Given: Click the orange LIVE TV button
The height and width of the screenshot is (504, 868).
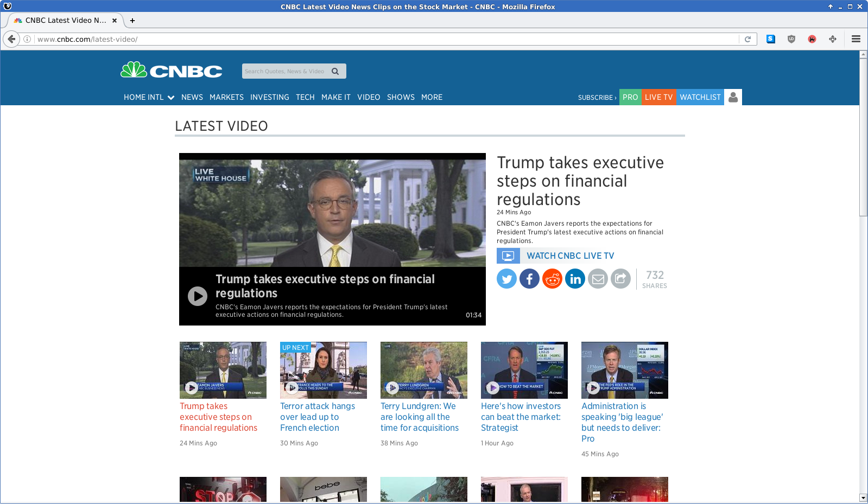Looking at the screenshot, I should tap(658, 97).
